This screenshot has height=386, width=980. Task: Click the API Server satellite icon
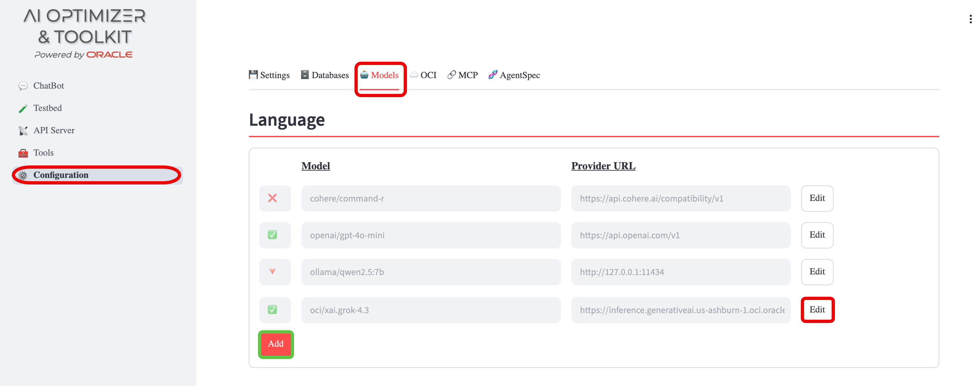point(23,131)
